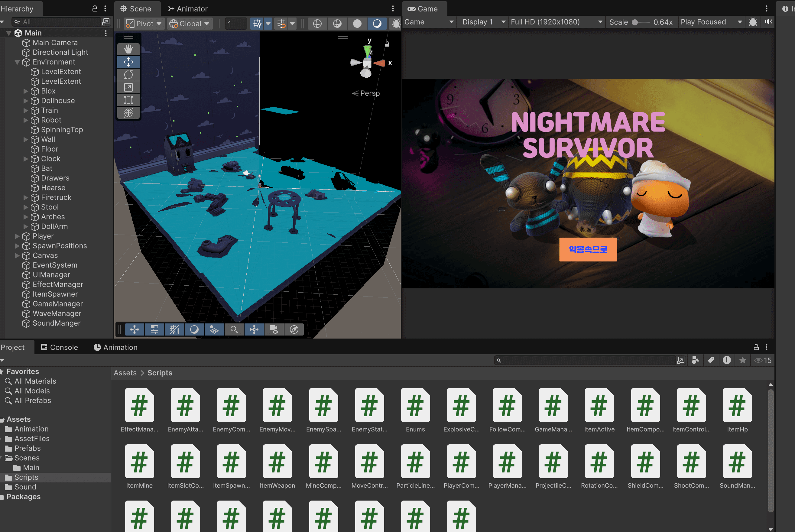This screenshot has width=795, height=532.
Task: Click the debug bug icon in Game toolbar
Action: (753, 22)
